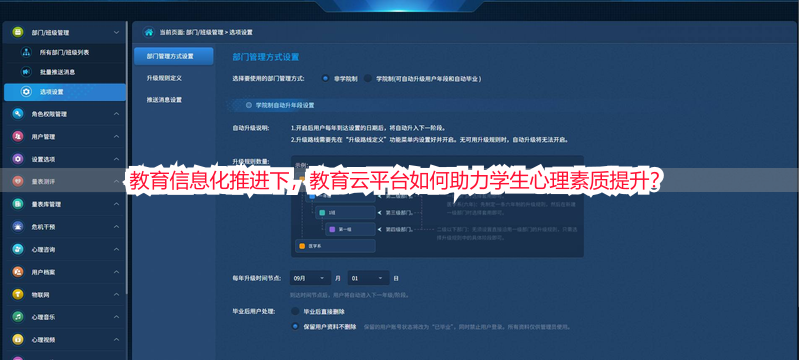Viewport: 799px width, 360px height.
Task: Click the 用户档案 profile icon
Action: pyautogui.click(x=18, y=272)
